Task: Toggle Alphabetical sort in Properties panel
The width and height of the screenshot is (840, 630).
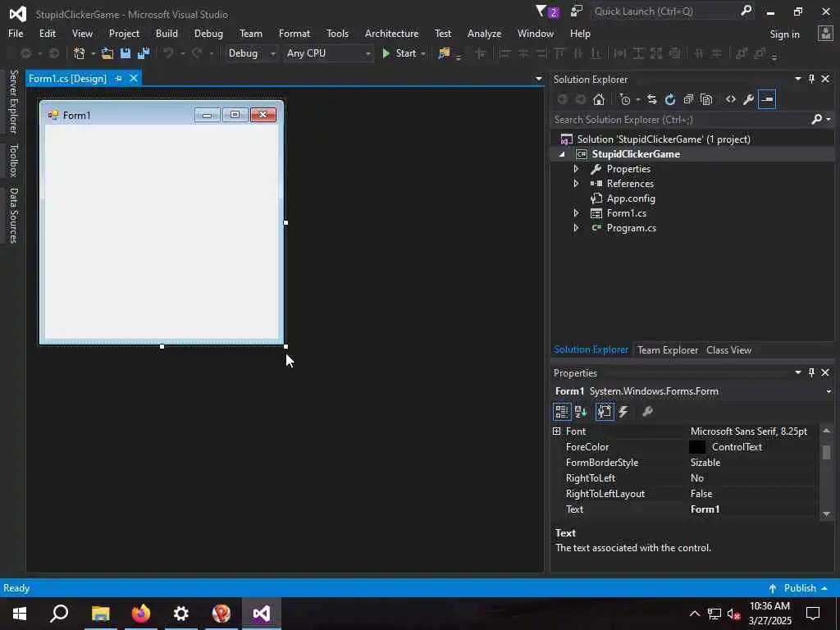Action: pyautogui.click(x=581, y=412)
